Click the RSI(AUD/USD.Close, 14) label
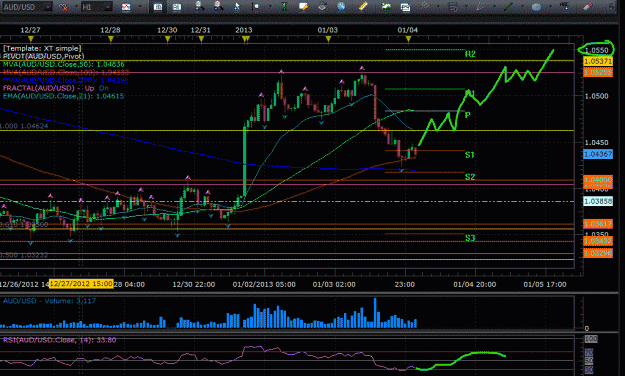Screen dimensions: 625x376 click(x=59, y=340)
